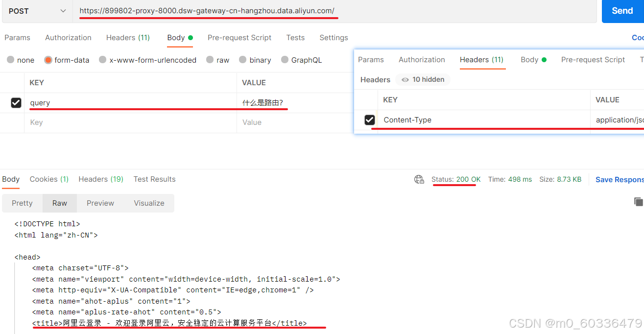Viewport: 644px width, 334px height.
Task: Open the Authorization tab in request panel
Action: [x=68, y=38]
